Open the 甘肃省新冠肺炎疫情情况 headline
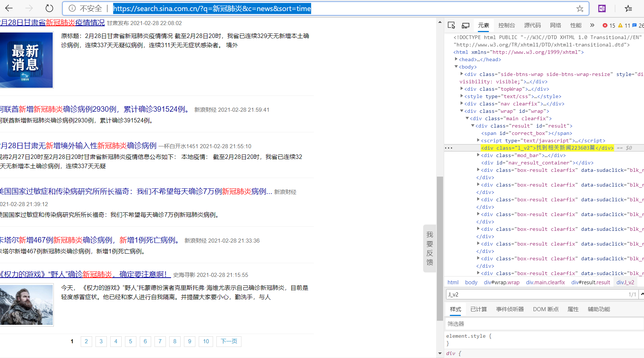The image size is (644, 358). point(52,22)
